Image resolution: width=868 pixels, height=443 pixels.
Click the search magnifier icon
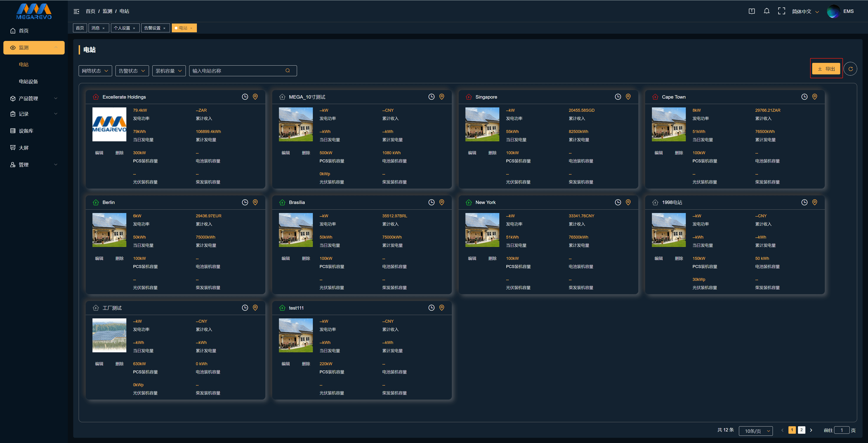(288, 71)
